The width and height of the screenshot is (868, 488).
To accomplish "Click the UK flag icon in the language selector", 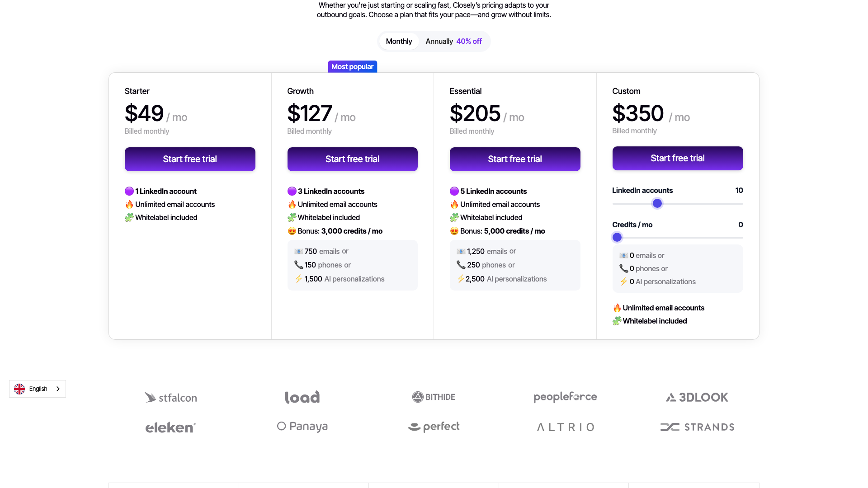I will (19, 389).
